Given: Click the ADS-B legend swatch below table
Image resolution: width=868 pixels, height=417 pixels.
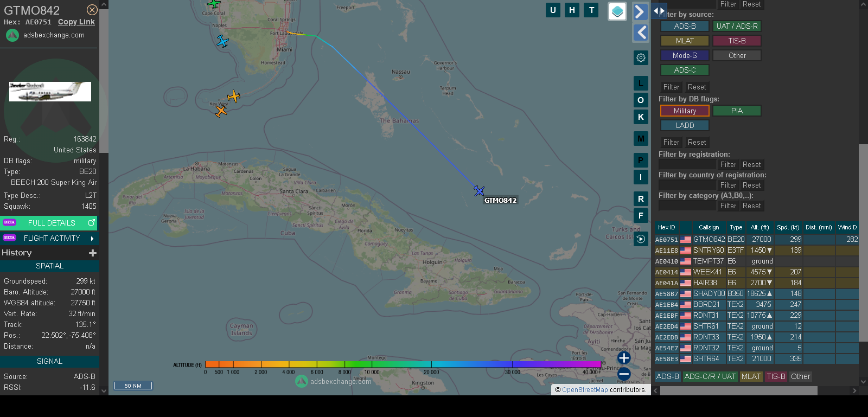Looking at the screenshot, I should click(667, 376).
